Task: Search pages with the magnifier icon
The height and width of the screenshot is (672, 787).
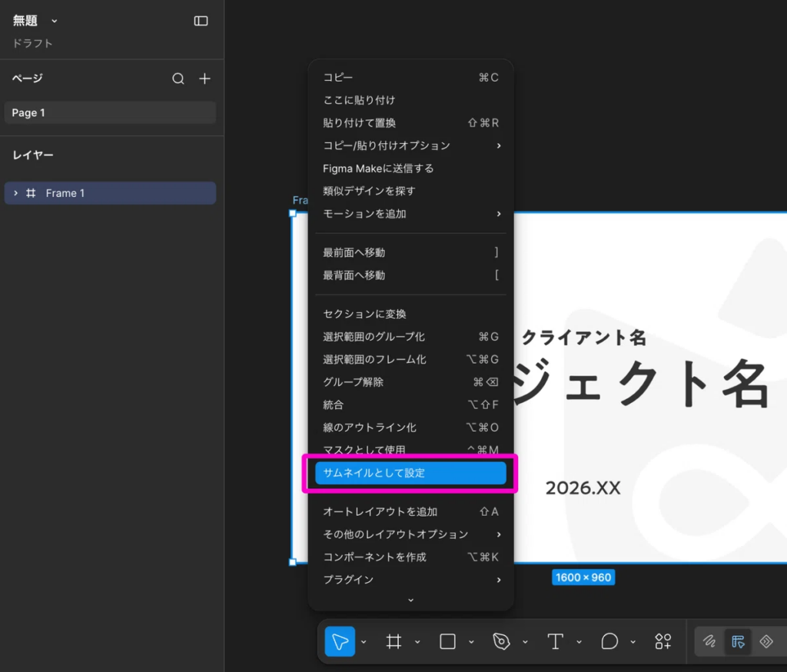Action: [178, 78]
